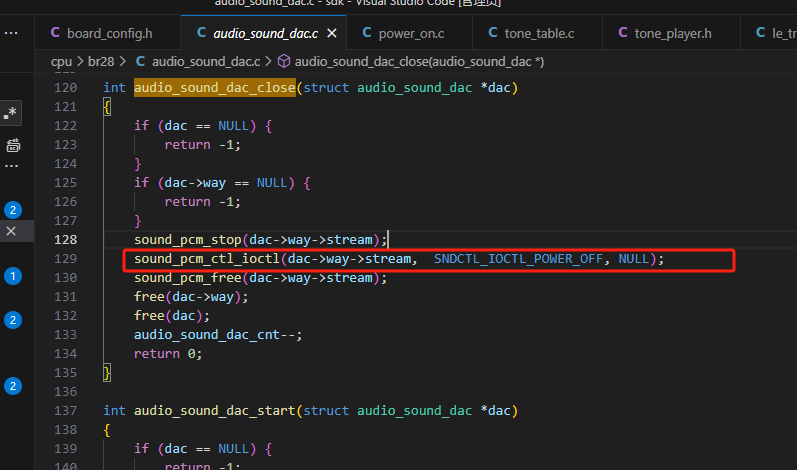Click the clear results icon in the sidebar

pos(13,146)
